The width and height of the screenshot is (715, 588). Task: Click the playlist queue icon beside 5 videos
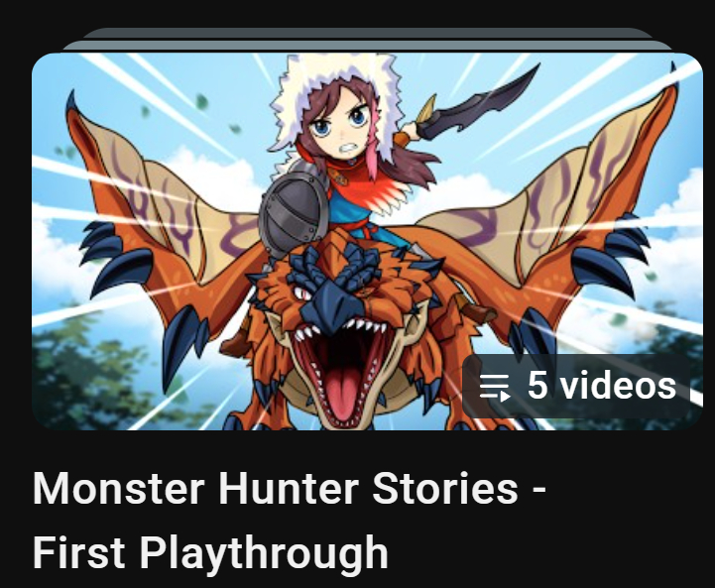(x=495, y=387)
